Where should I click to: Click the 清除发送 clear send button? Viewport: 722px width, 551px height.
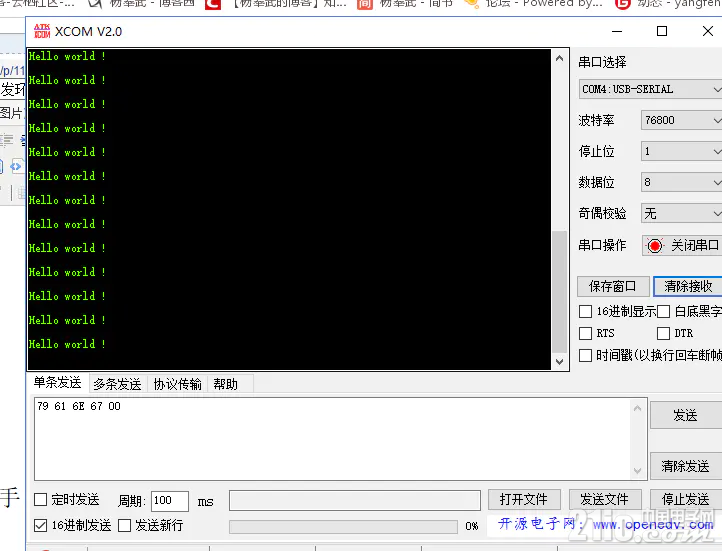pos(686,466)
